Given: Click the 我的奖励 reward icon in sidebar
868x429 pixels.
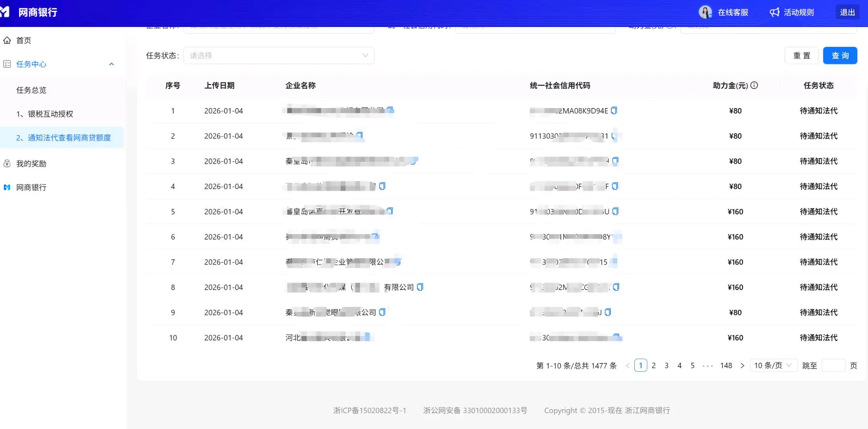Looking at the screenshot, I should point(7,163).
